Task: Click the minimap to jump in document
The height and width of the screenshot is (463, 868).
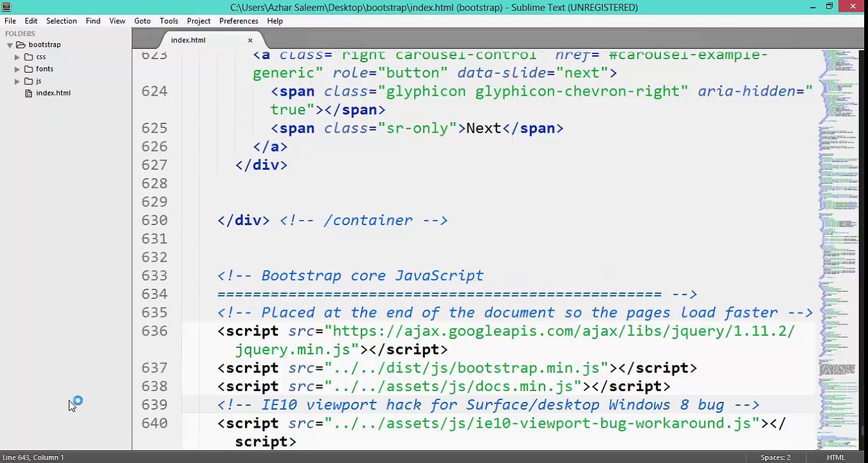Action: 838,193
